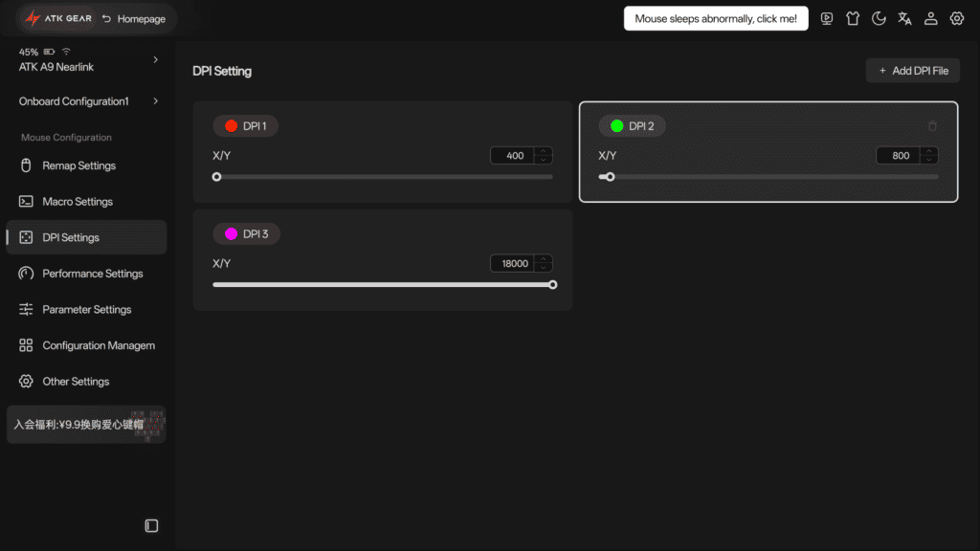The image size is (980, 551).
Task: Click the mouse sleeps abnormally notification
Action: [x=716, y=19]
